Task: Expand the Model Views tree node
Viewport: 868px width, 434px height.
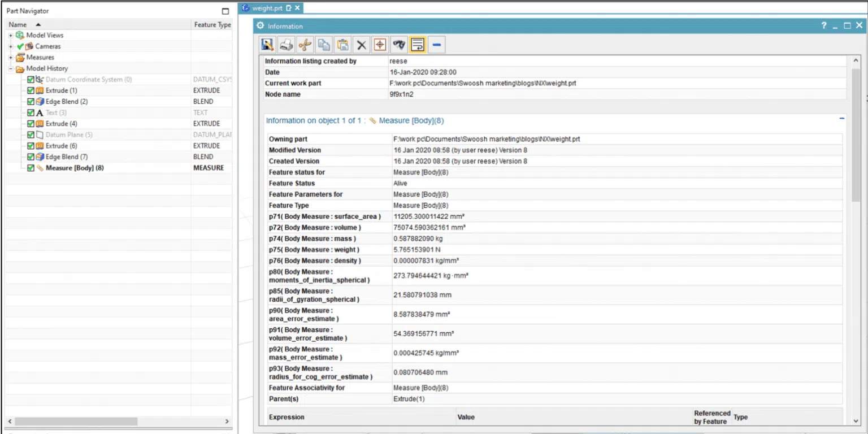Action: [x=10, y=35]
